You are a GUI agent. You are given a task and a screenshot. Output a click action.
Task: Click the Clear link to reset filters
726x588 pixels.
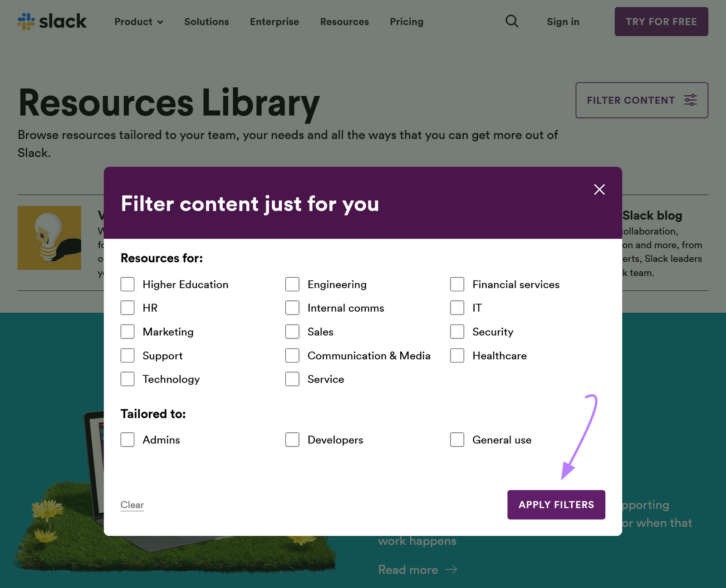coord(132,505)
